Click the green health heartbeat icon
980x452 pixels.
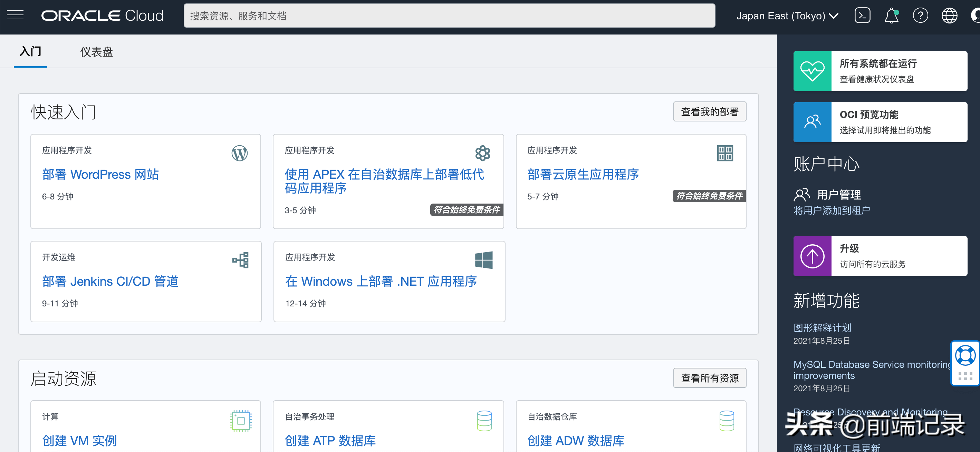pyautogui.click(x=812, y=71)
